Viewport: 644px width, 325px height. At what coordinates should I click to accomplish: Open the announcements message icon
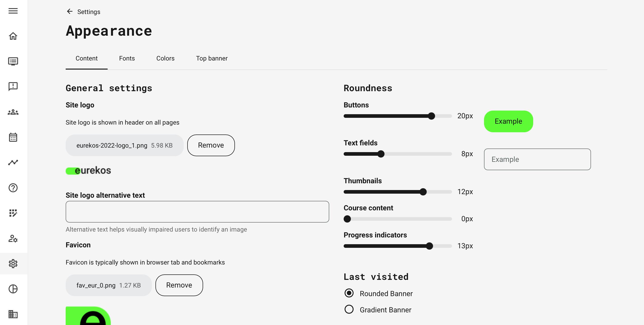point(13,86)
